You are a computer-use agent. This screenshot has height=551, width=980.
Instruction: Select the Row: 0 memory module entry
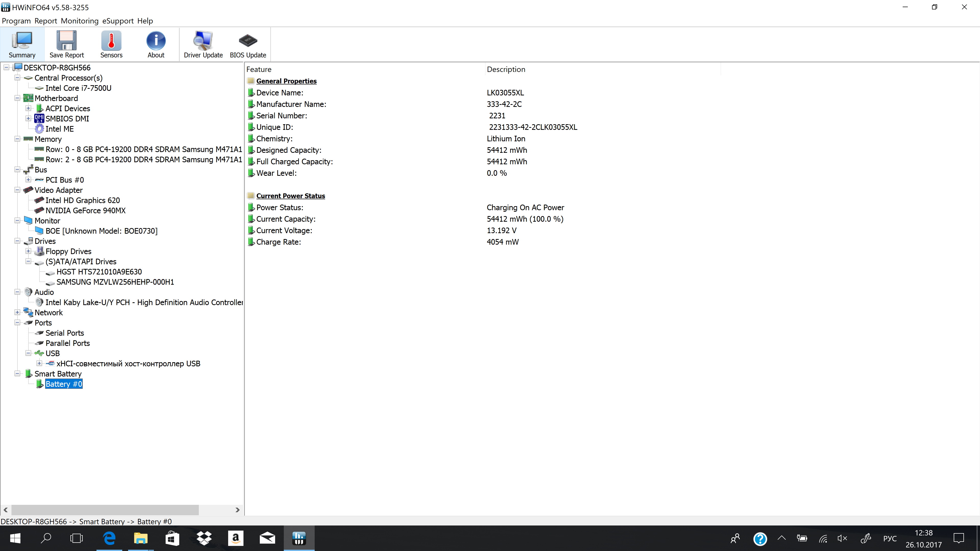144,149
